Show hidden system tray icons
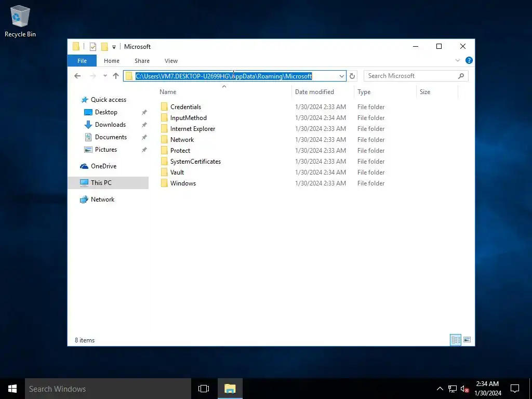 pyautogui.click(x=440, y=389)
